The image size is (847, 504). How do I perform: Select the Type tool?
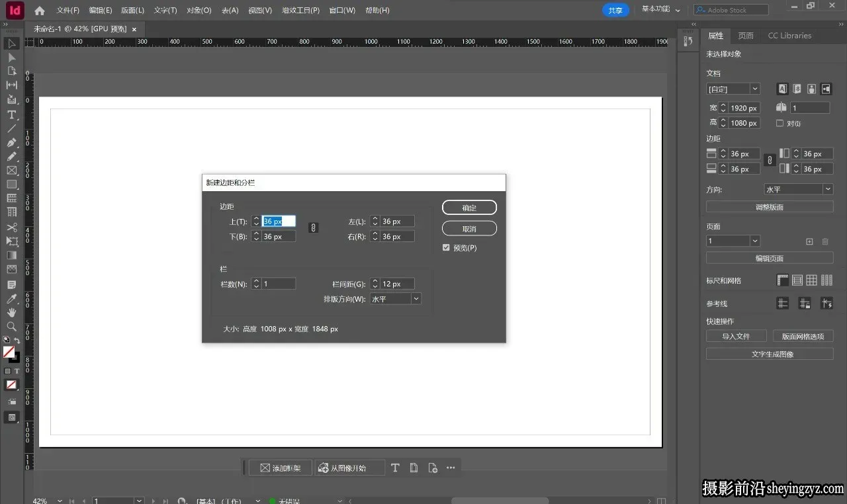pos(12,114)
